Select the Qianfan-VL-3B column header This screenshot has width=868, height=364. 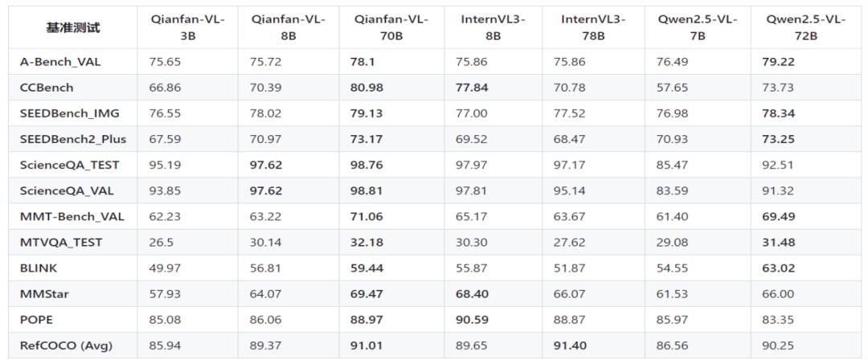coord(187,27)
